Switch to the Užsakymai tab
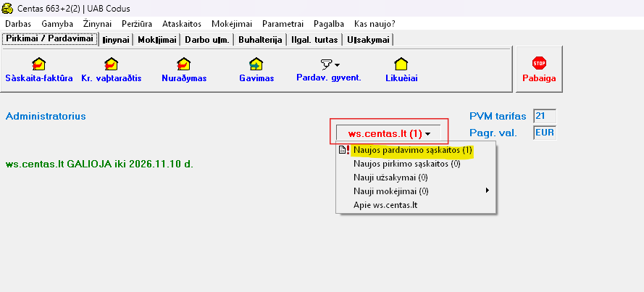Screen dimensions: 644x292 [x=368, y=40]
